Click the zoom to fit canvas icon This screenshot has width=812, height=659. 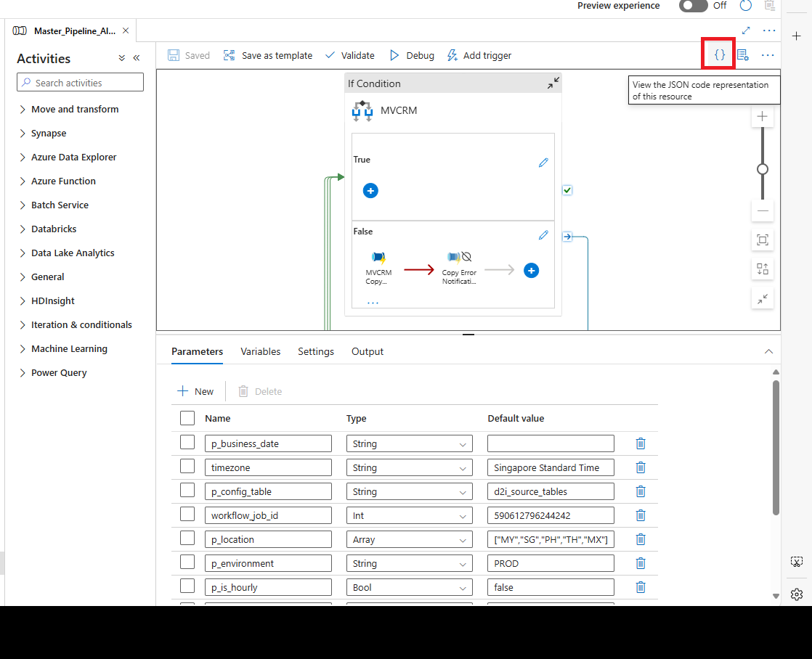tap(763, 240)
